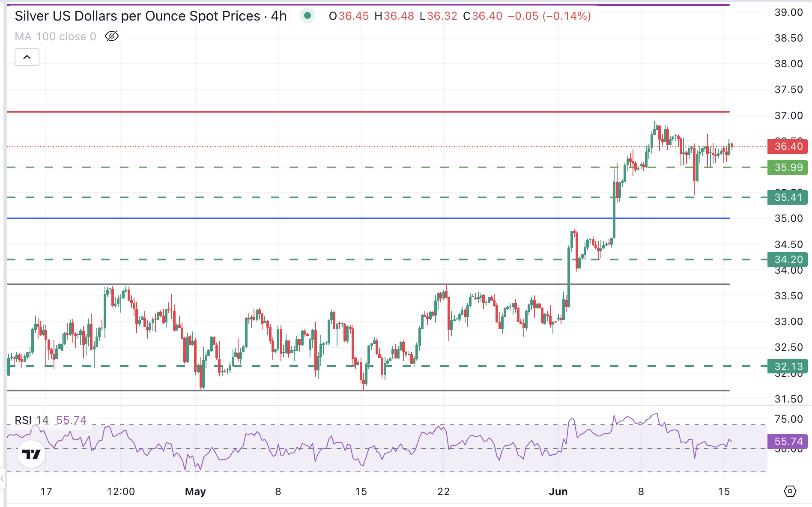This screenshot has width=812, height=507.
Task: Click the Jun label on the time axis
Action: [559, 492]
